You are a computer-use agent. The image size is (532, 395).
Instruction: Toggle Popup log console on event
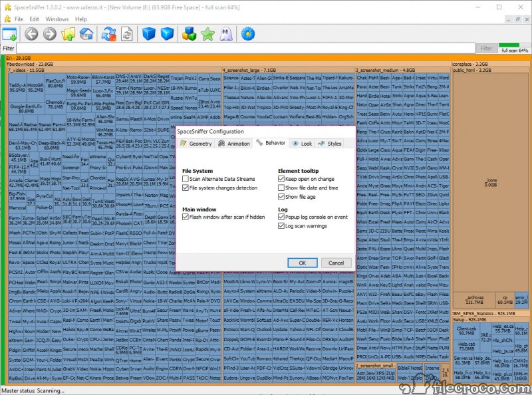pyautogui.click(x=281, y=217)
